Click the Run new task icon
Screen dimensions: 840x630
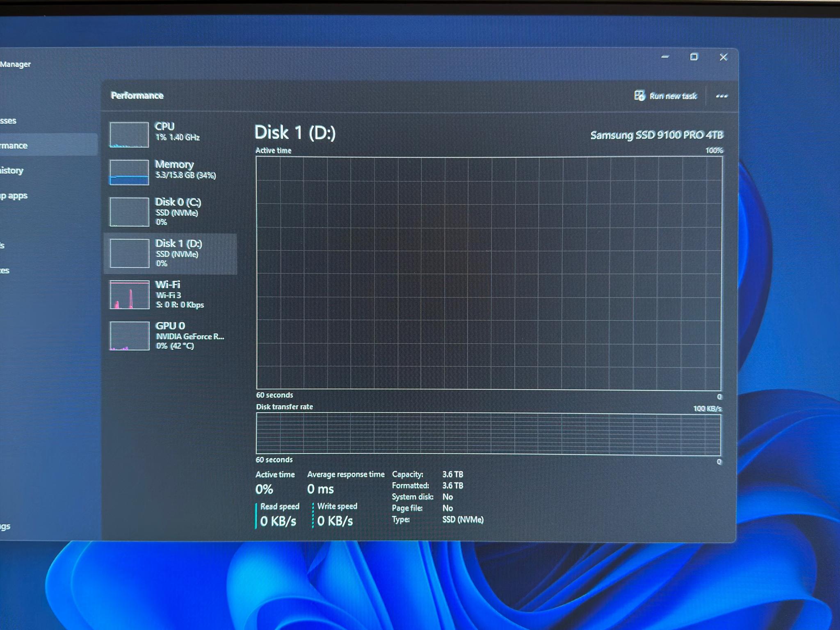[x=639, y=96]
